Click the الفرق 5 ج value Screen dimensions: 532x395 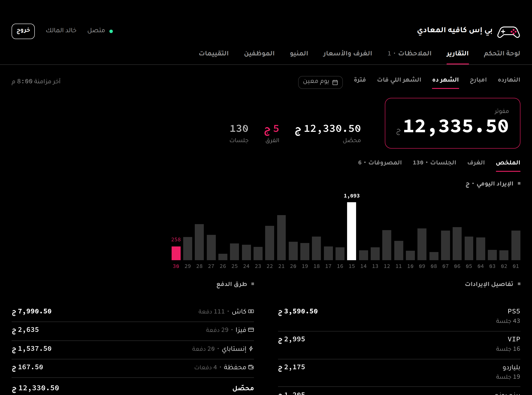(272, 129)
